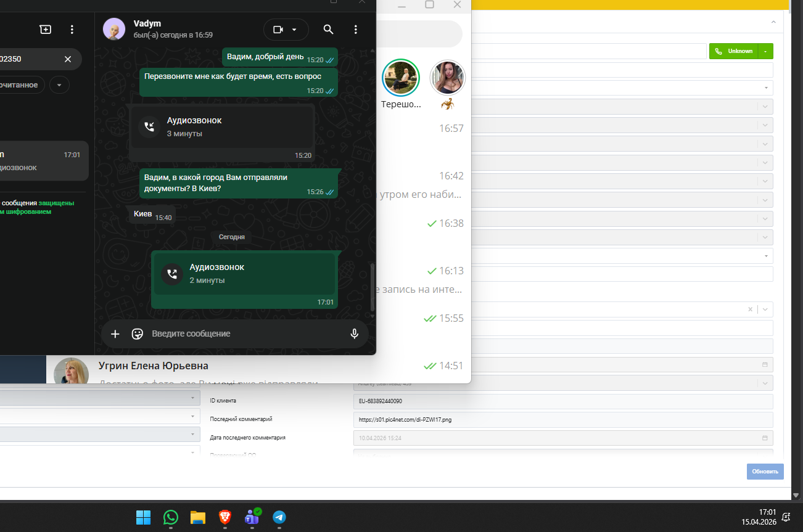Select the message asking about Киев documents
Image resolution: width=803 pixels, height=532 pixels.
coord(239,184)
